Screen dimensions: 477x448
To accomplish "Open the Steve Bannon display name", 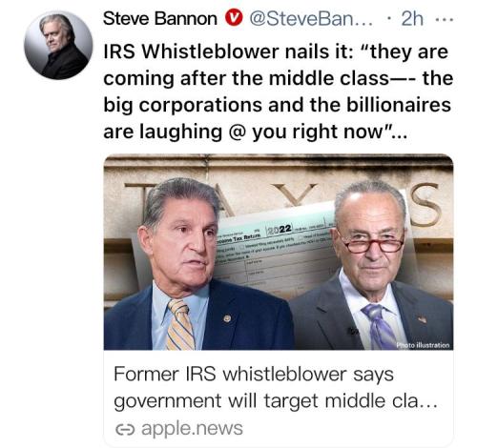I will click(160, 19).
